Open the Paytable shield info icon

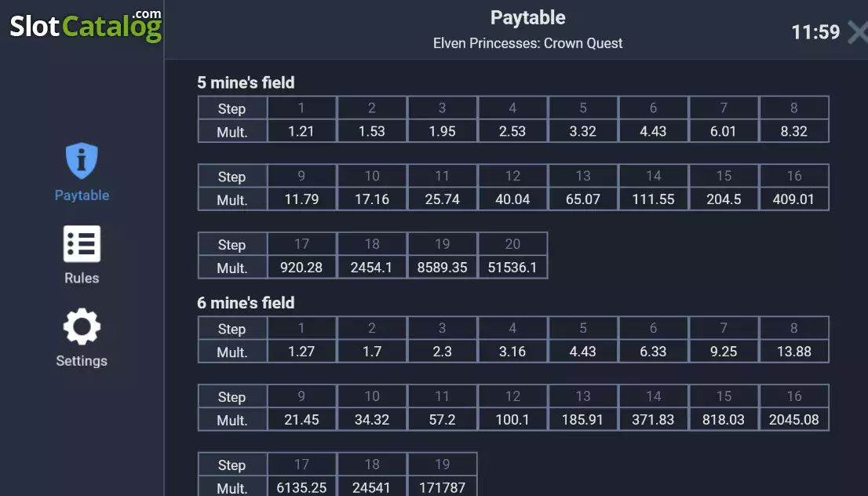tap(82, 161)
